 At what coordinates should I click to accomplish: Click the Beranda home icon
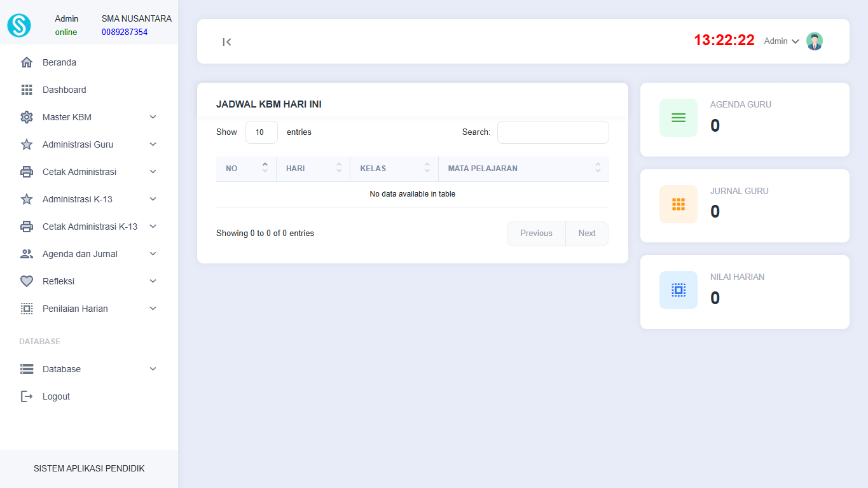pos(27,62)
